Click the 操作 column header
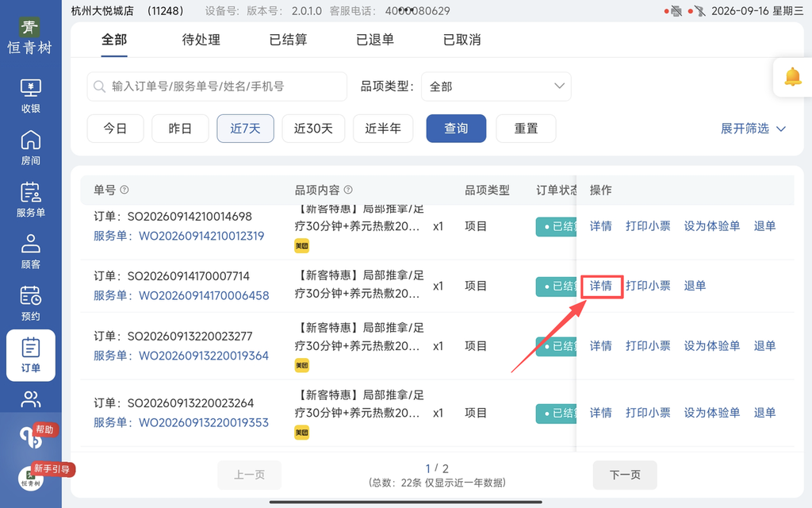This screenshot has height=508, width=812. click(601, 190)
